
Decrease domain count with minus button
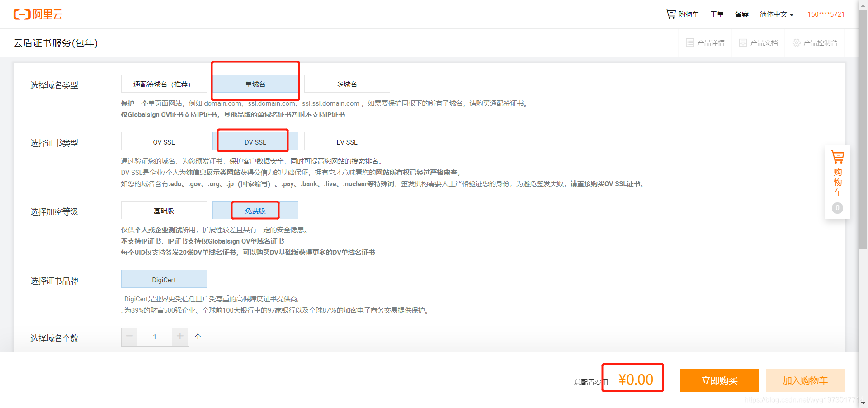[129, 337]
